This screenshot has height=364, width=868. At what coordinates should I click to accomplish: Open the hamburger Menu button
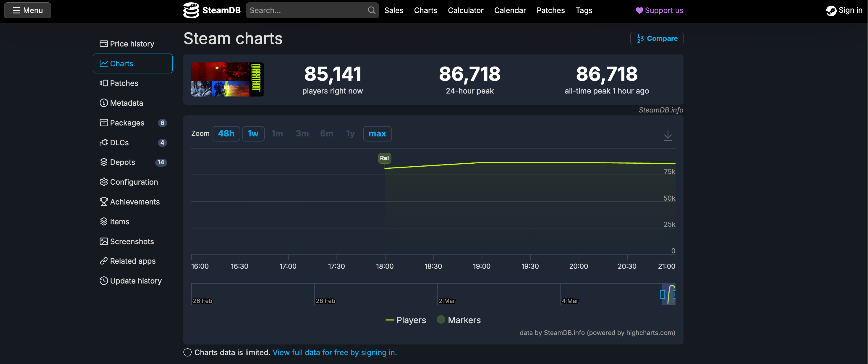click(27, 10)
